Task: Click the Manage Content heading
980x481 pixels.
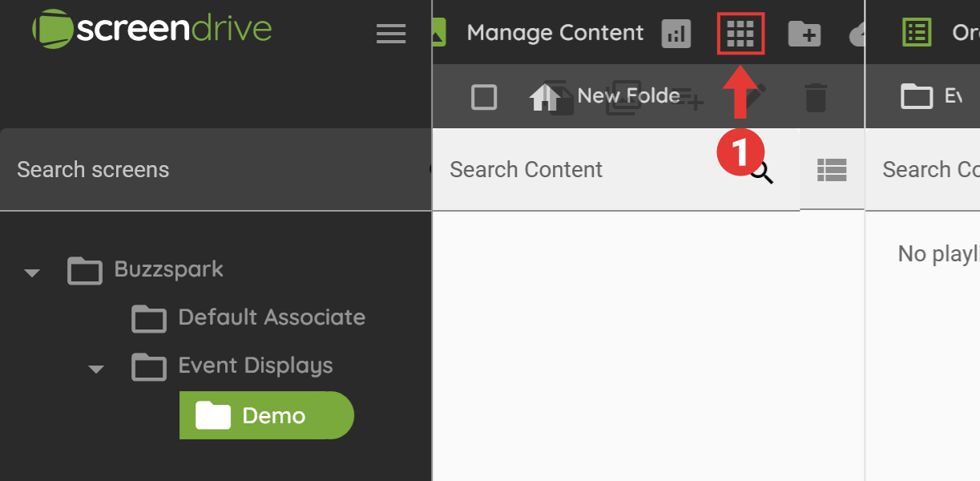Action: coord(555,33)
